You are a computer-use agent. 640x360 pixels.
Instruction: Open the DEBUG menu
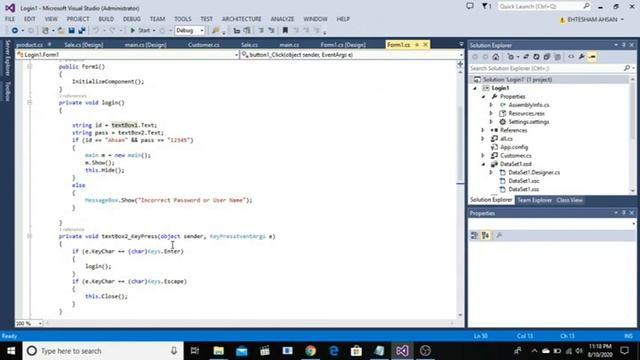coord(131,19)
